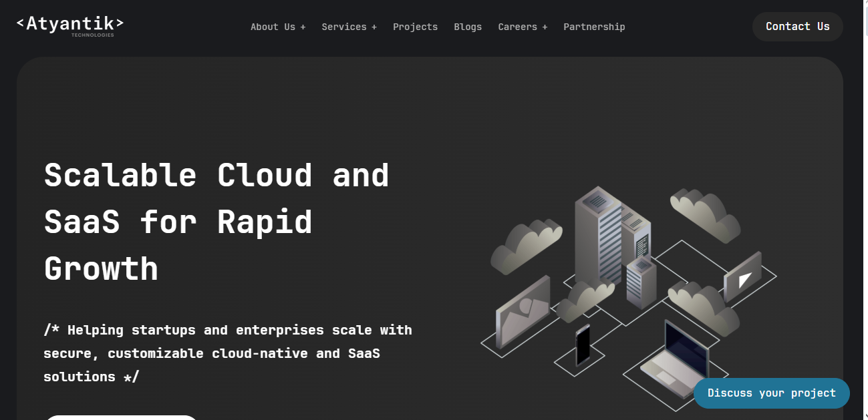Click the Scalable Cloud and SaaS headline

coord(216,221)
